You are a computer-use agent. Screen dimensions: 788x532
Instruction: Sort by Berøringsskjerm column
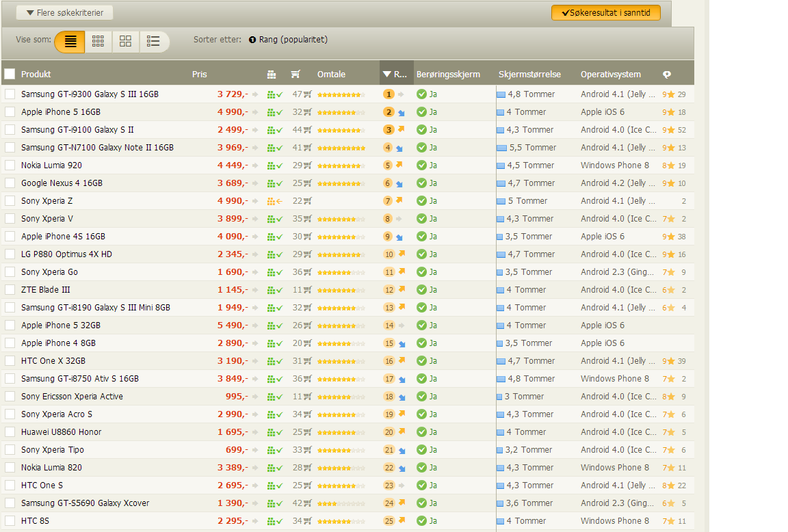(x=448, y=75)
